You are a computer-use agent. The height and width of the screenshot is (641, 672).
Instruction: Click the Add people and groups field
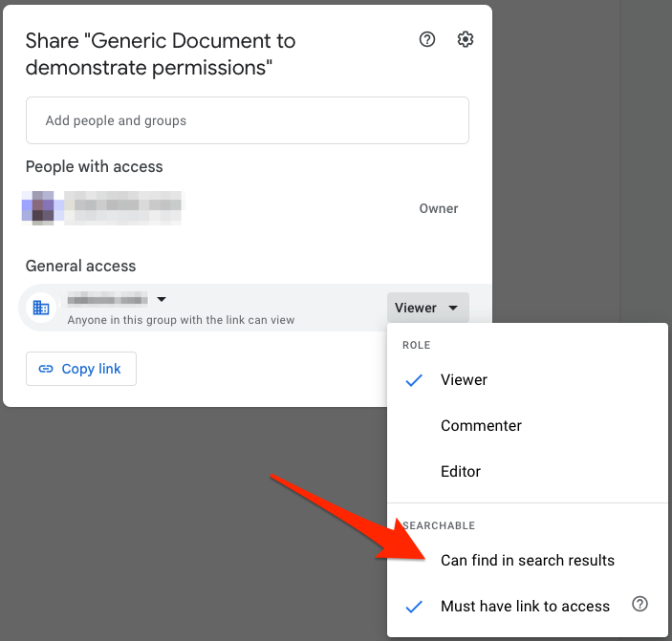247,120
